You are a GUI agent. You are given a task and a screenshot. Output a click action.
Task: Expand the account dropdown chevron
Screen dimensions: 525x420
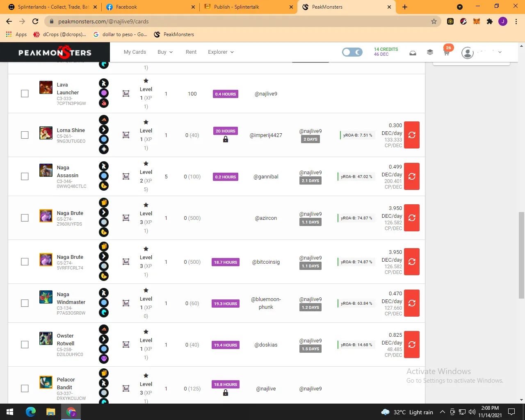(500, 52)
